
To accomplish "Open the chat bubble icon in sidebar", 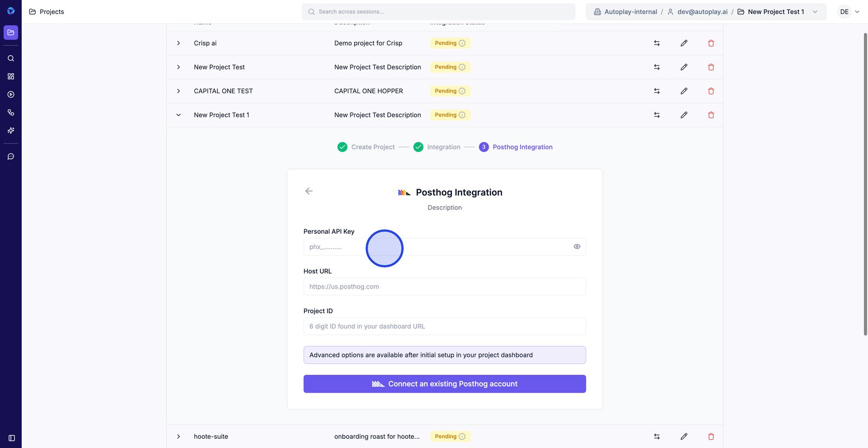I will (x=11, y=156).
